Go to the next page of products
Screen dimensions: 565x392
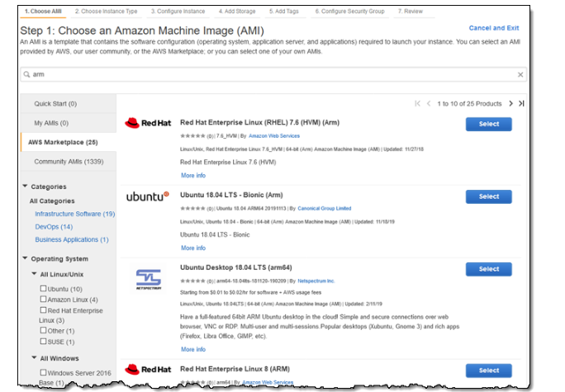[510, 104]
